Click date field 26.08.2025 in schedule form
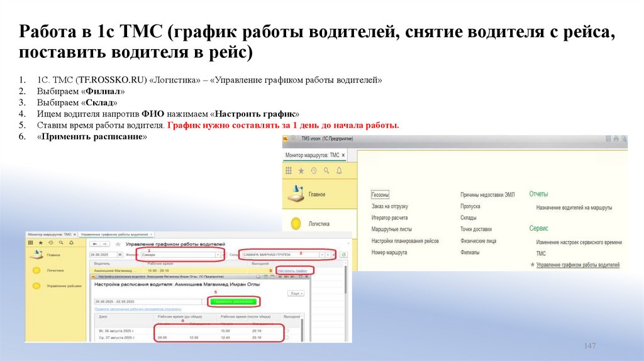644x361 pixels. [x=103, y=255]
